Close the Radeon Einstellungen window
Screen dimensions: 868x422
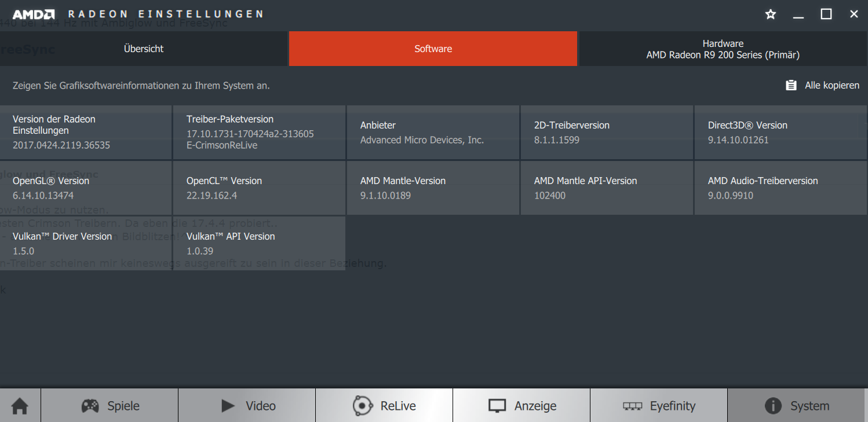[x=854, y=14]
